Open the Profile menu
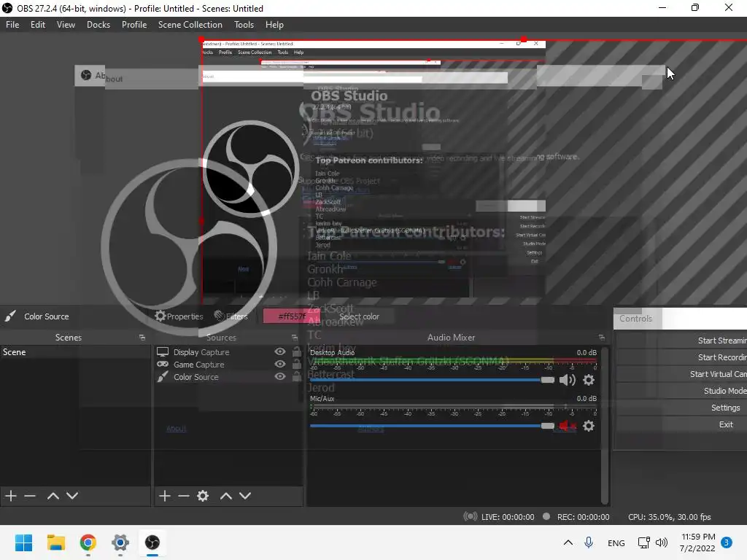747x560 pixels. (134, 25)
